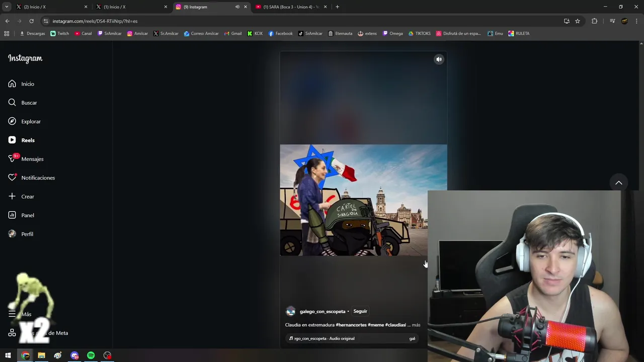Open the RULETA bookmark

click(519, 34)
